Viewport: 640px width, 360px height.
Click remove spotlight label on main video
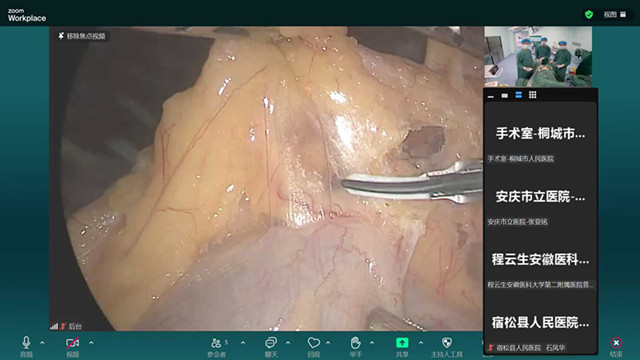[x=82, y=36]
